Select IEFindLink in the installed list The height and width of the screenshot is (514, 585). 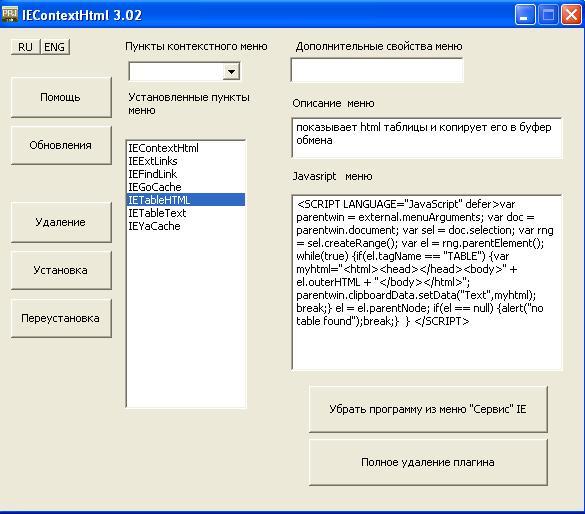click(186, 174)
